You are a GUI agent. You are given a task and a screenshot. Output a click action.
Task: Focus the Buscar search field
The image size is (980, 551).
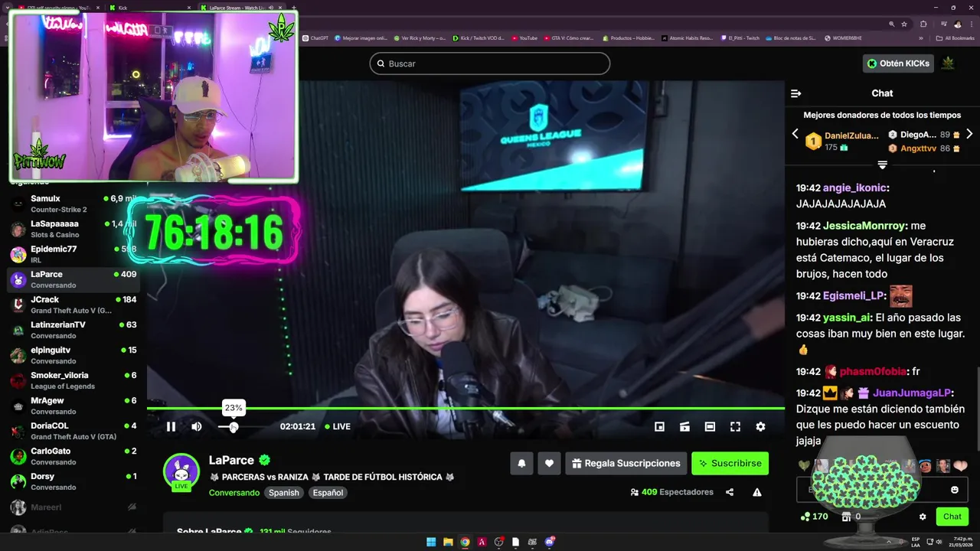coord(490,64)
